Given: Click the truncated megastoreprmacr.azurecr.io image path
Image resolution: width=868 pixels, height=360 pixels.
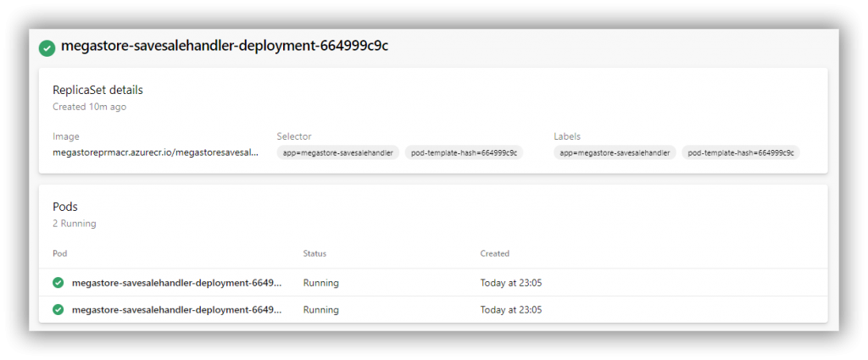Looking at the screenshot, I should [155, 152].
